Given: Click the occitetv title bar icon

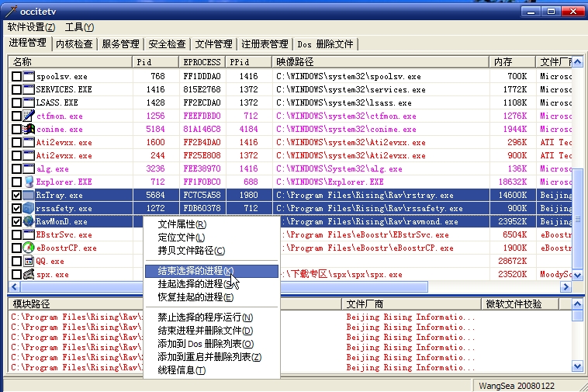Looking at the screenshot, I should point(12,11).
